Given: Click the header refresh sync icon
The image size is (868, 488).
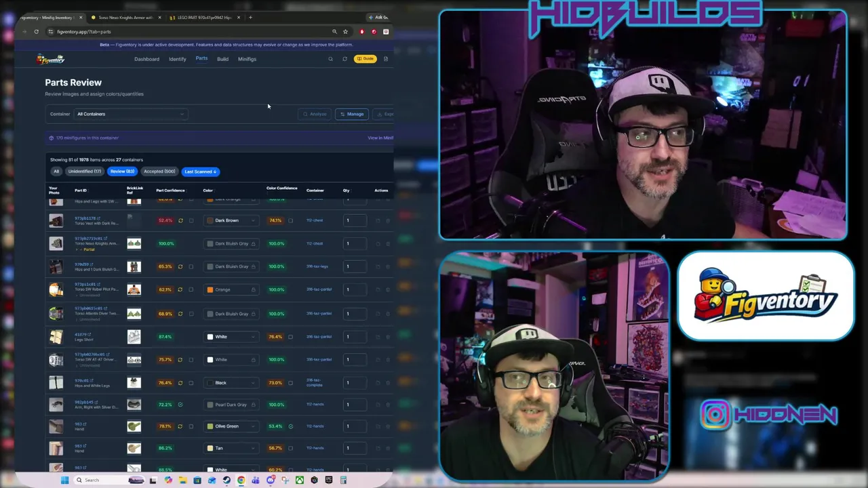Looking at the screenshot, I should (344, 59).
